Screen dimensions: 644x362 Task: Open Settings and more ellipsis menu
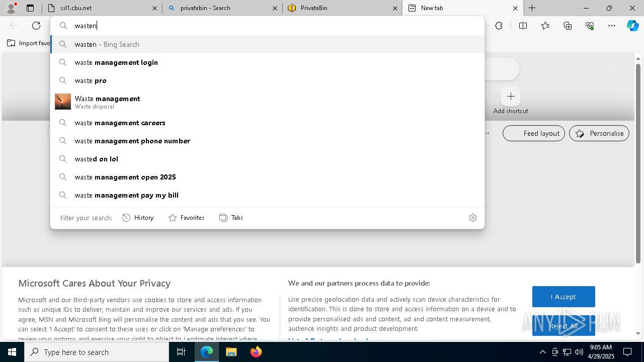[x=612, y=26]
